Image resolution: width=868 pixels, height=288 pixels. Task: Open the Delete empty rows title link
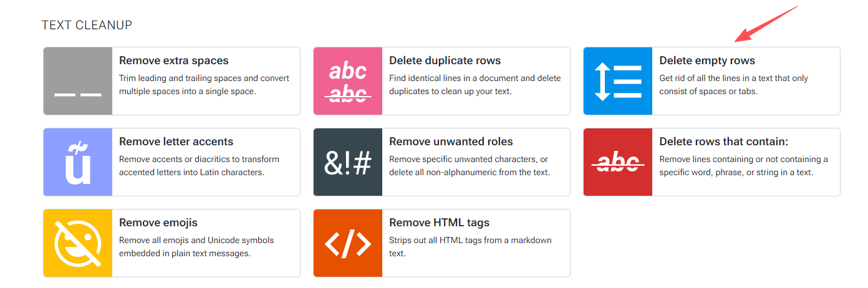[x=706, y=60]
